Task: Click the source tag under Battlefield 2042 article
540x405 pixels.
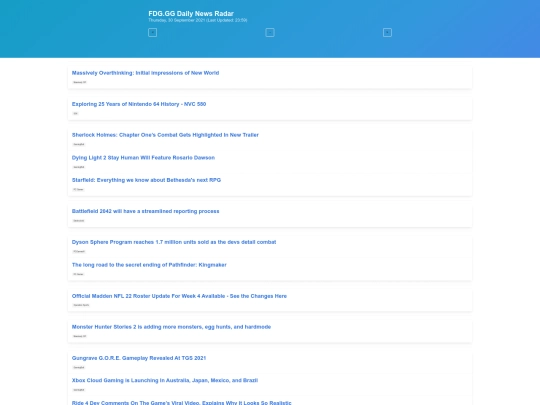Action: [79, 220]
